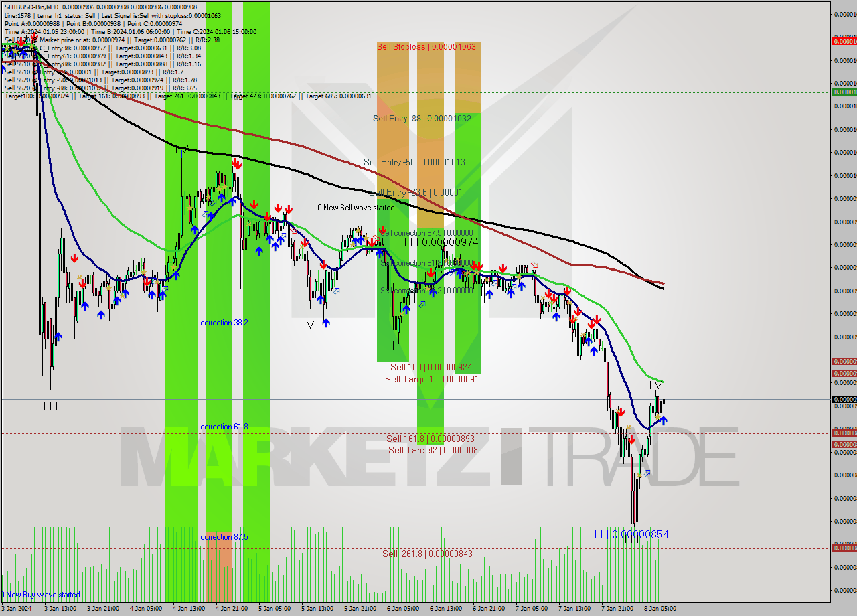Image resolution: width=857 pixels, height=616 pixels.
Task: Click the '6 Jan 05:00' time axis label
Action: point(402,609)
